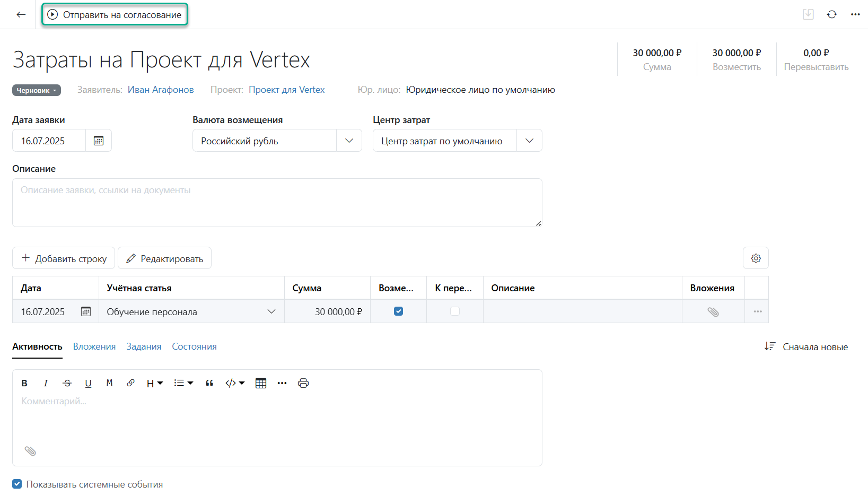Image resolution: width=868 pixels, height=495 pixels.
Task: Click into the Описание text area
Action: tap(277, 203)
